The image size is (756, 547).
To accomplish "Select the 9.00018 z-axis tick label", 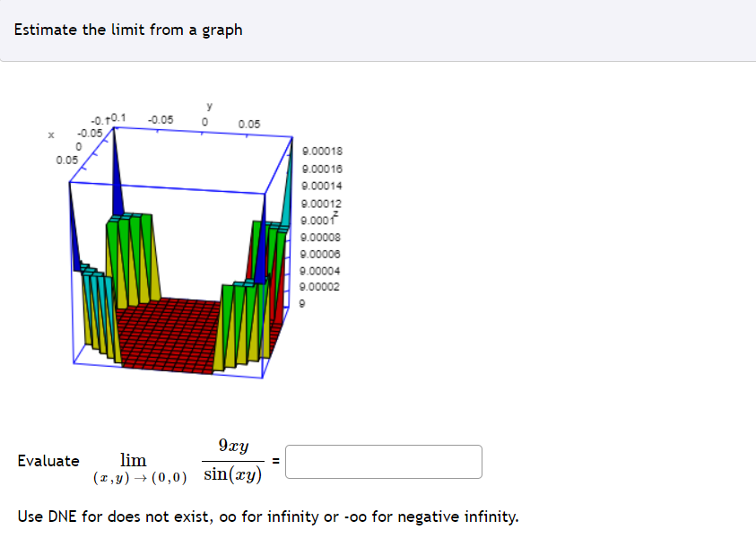I will (x=322, y=152).
